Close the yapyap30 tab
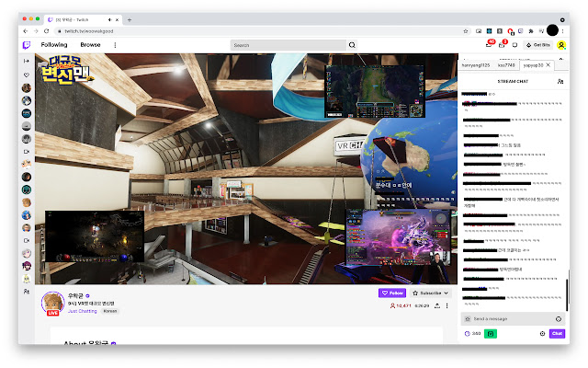Image resolution: width=588 pixels, height=368 pixels. (x=548, y=65)
